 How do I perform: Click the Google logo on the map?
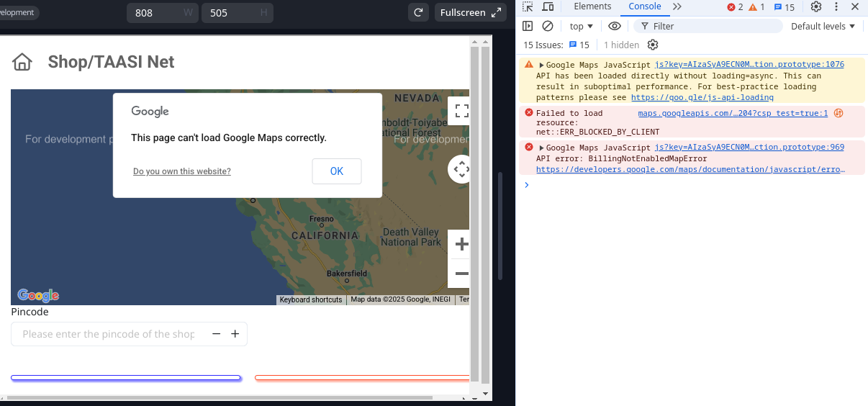tap(38, 295)
